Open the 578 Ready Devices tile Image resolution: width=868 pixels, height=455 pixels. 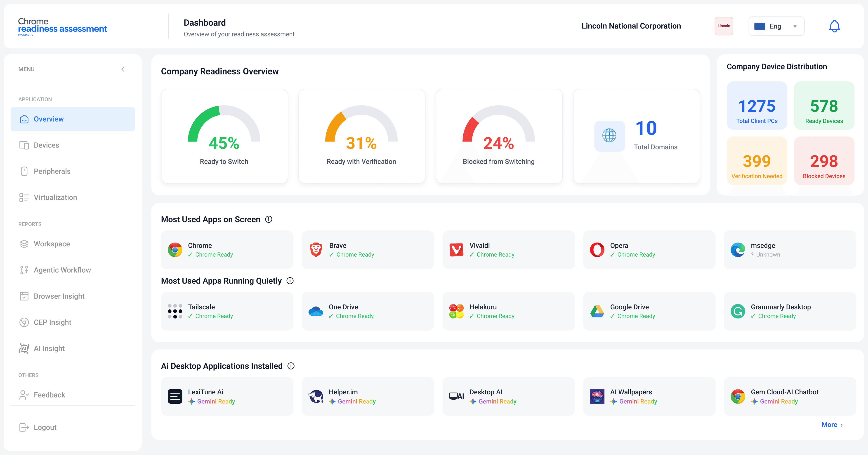pyautogui.click(x=824, y=106)
